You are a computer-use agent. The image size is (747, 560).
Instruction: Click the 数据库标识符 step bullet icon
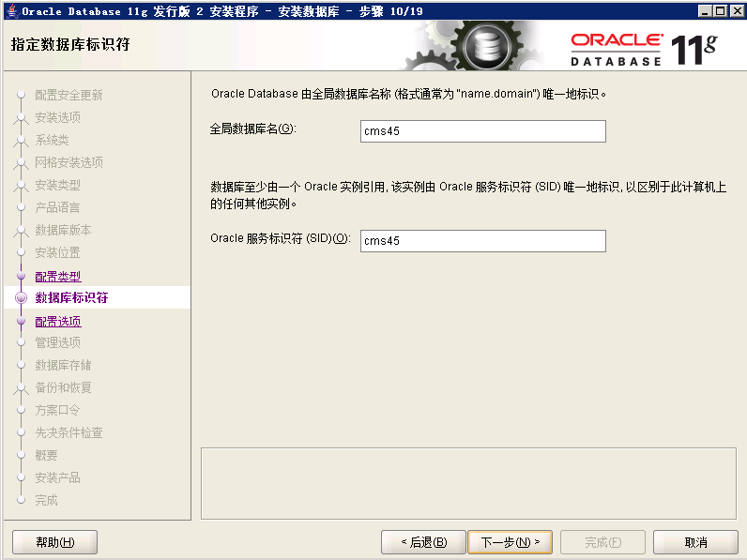pyautogui.click(x=21, y=297)
